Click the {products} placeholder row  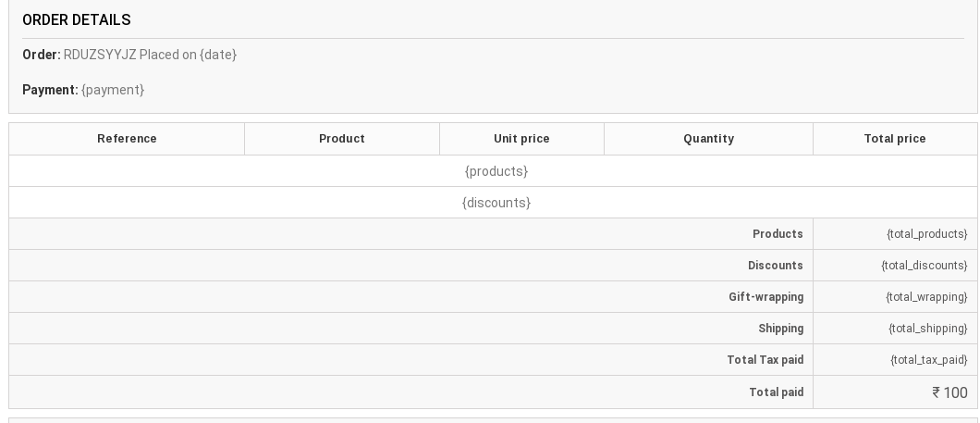(x=496, y=171)
